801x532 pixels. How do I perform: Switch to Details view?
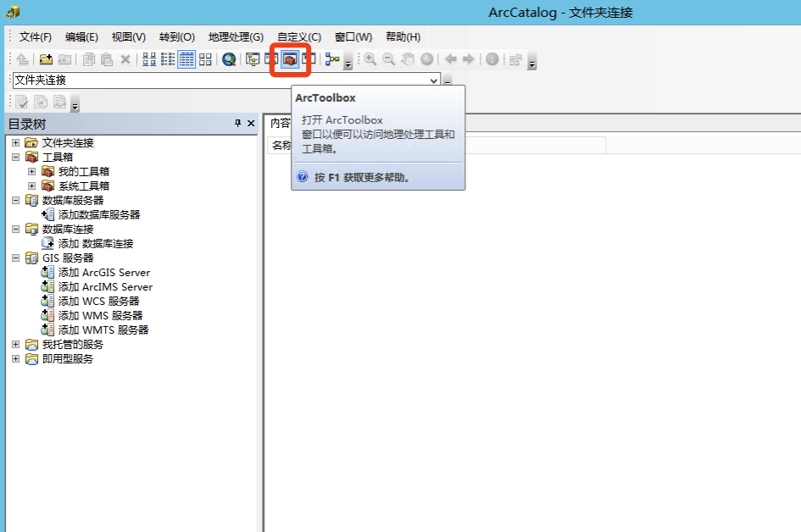[x=186, y=59]
